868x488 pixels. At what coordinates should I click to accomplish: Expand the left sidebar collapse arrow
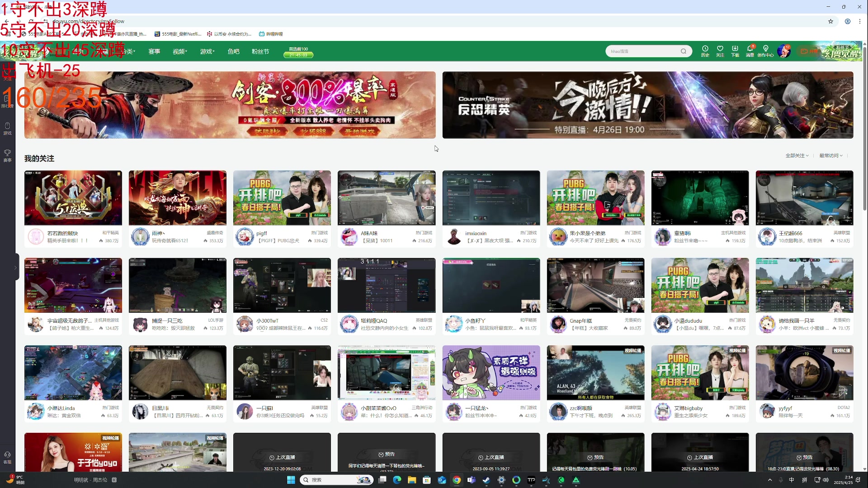pyautogui.click(x=15, y=267)
